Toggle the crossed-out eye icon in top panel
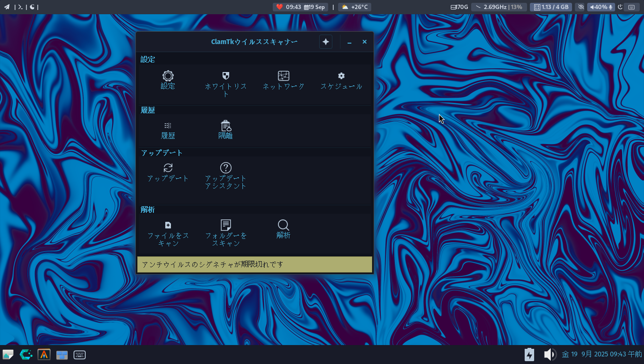644x364 pixels. (x=581, y=7)
